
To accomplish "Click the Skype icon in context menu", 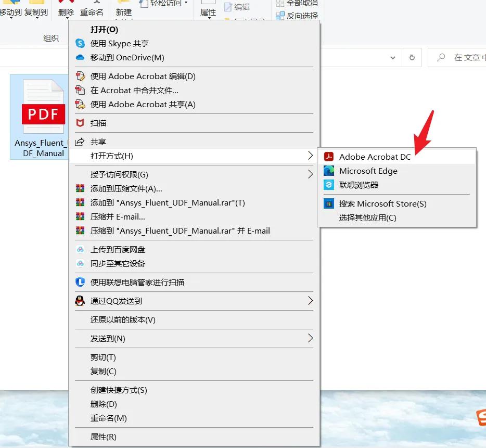I will click(x=80, y=43).
